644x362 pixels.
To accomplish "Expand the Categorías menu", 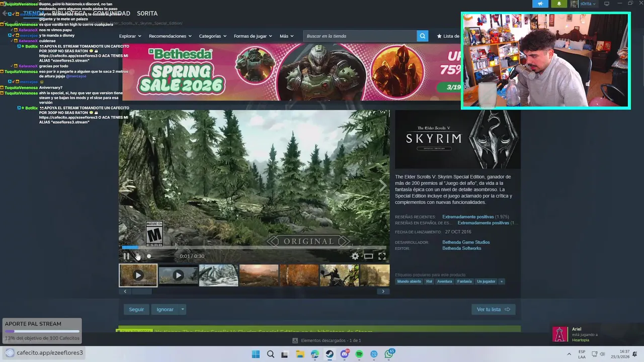I will (212, 36).
